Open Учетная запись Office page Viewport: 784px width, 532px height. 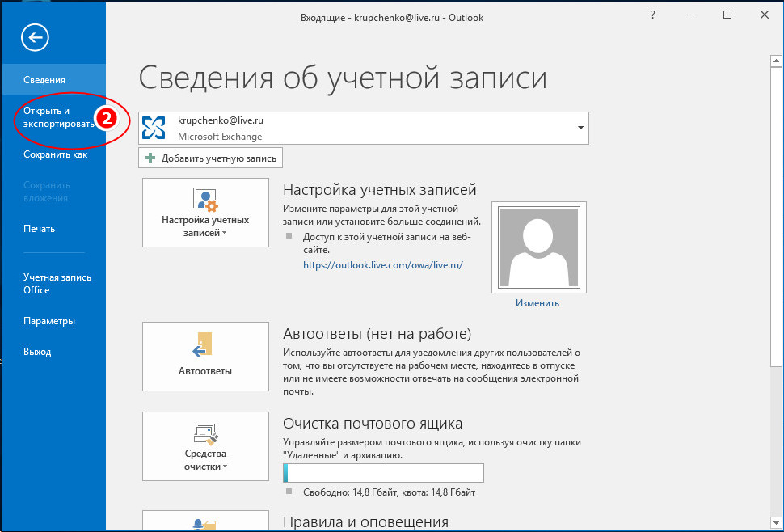57,284
